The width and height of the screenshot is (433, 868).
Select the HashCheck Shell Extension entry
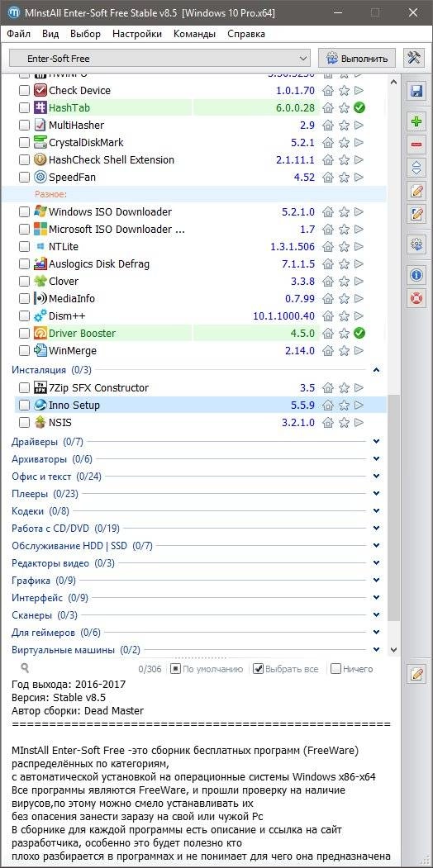pyautogui.click(x=112, y=160)
